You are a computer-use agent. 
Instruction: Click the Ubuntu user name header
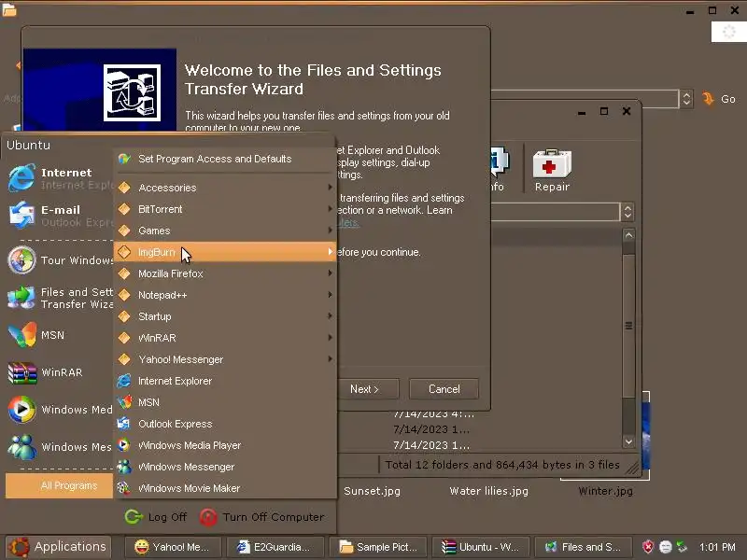28,145
